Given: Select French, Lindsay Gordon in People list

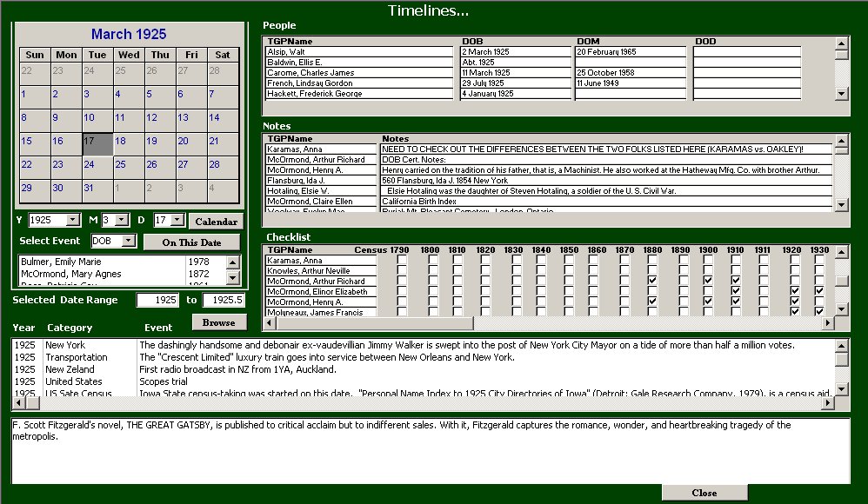Looking at the screenshot, I should (x=359, y=83).
